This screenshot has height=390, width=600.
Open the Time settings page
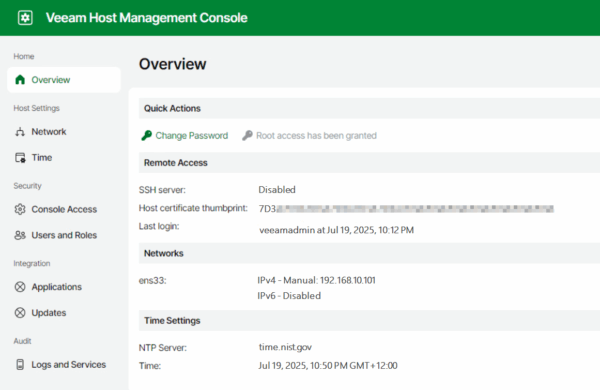[42, 158]
